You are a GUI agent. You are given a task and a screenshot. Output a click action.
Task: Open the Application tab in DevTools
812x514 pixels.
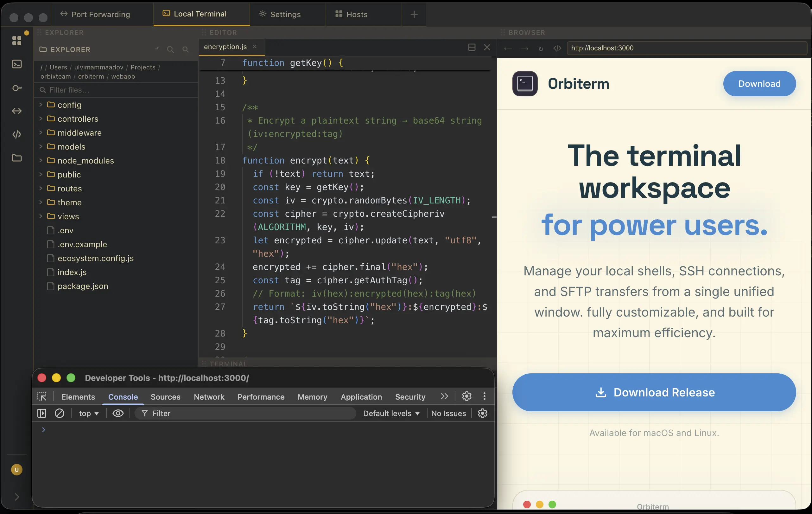coord(361,396)
